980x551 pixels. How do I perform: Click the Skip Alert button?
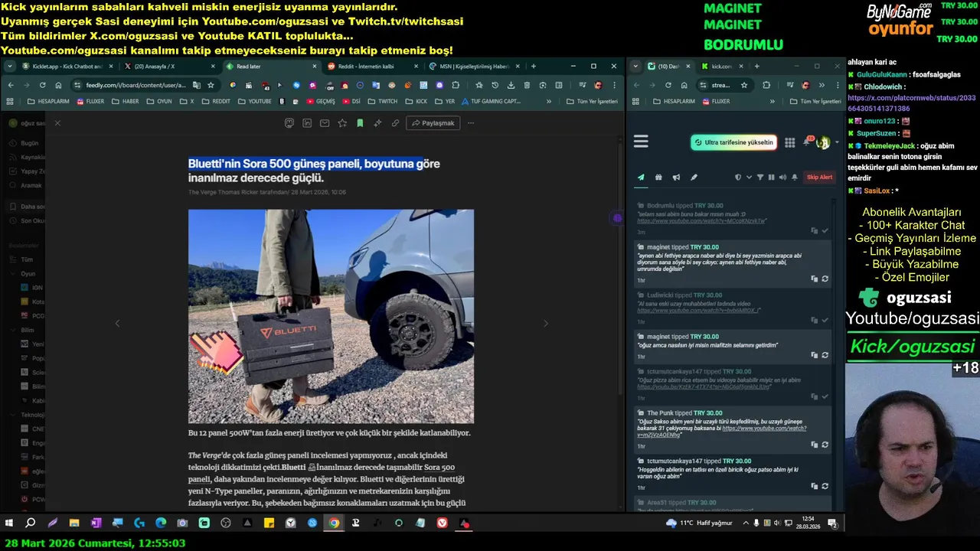819,177
